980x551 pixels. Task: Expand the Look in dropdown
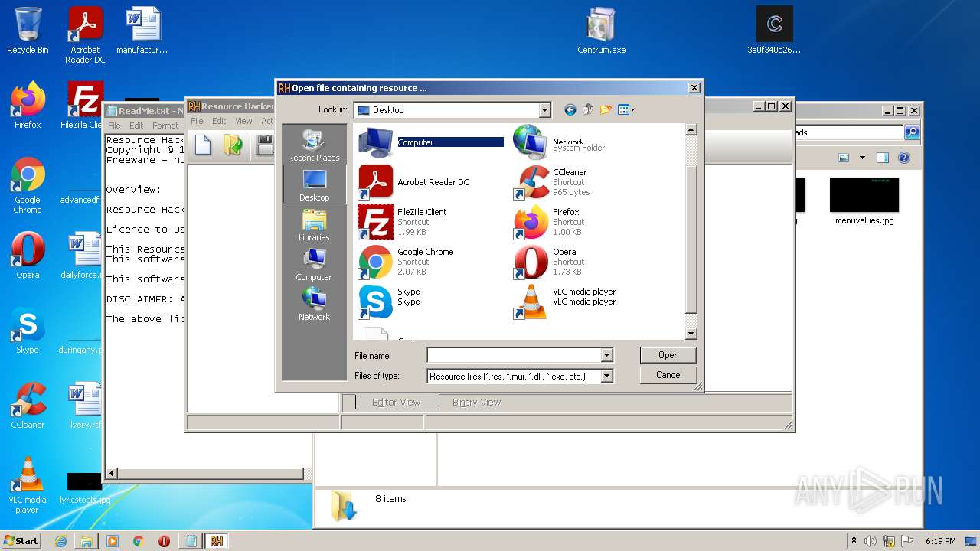click(544, 110)
